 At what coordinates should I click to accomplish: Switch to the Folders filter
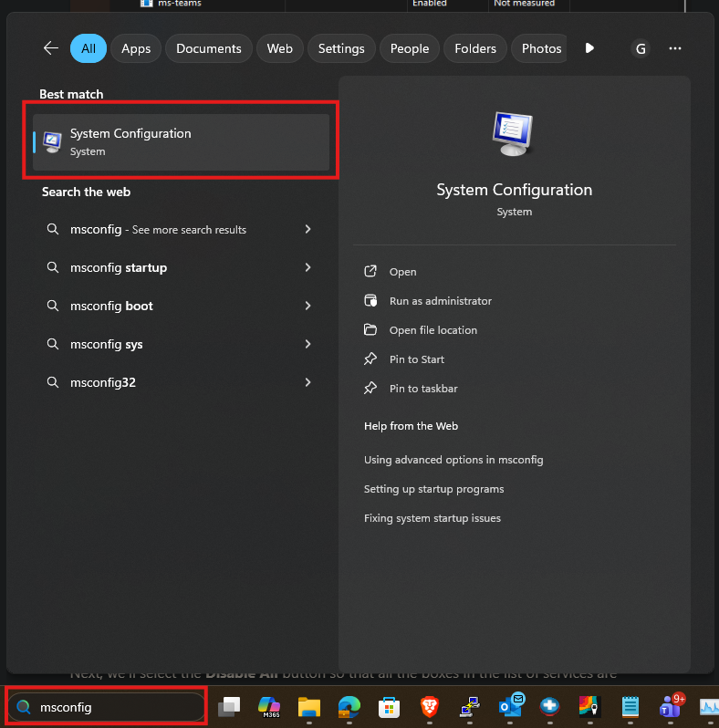475,48
